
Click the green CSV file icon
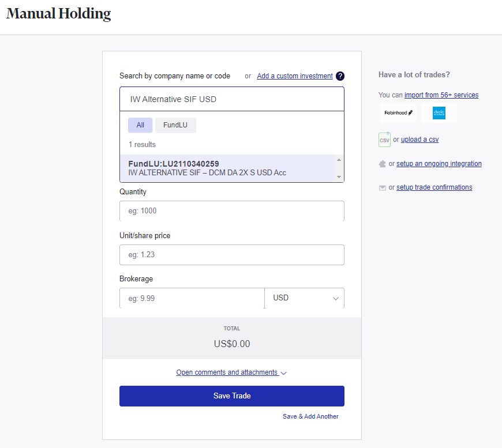coord(384,140)
